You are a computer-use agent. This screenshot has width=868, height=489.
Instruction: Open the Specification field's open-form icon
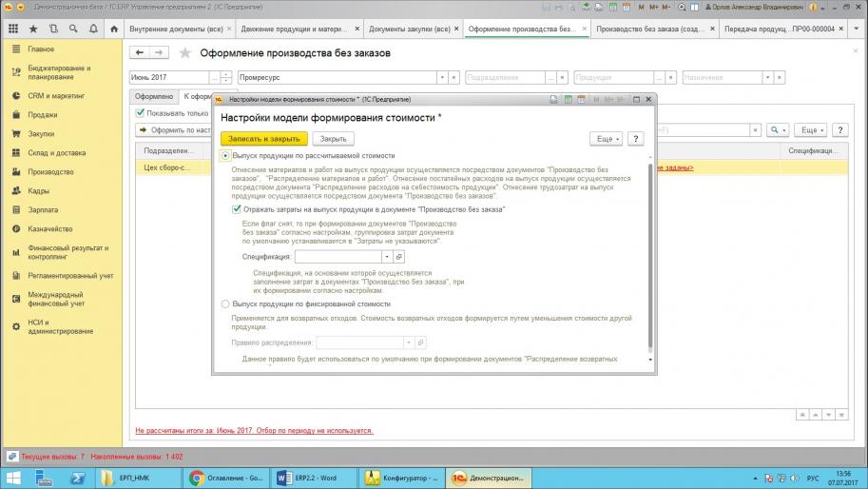pyautogui.click(x=399, y=257)
